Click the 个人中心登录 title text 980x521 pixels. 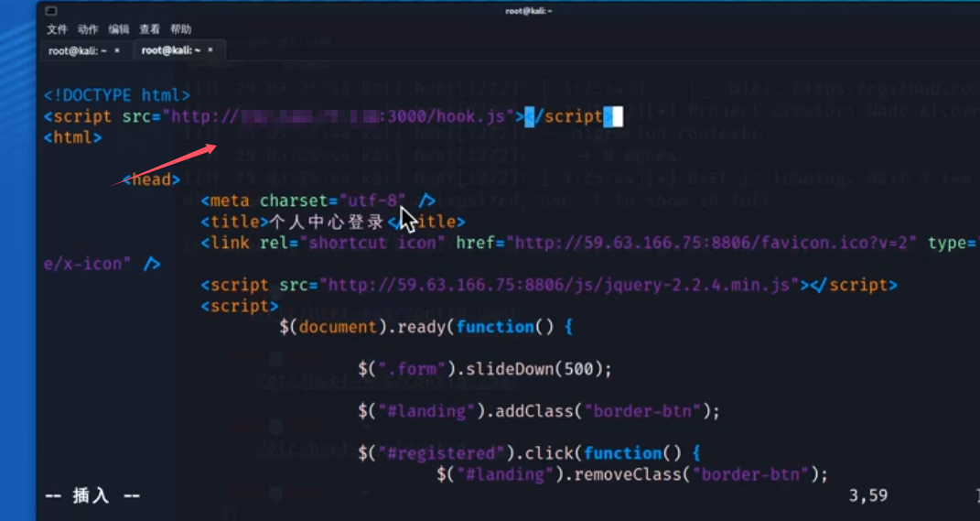[x=326, y=222]
